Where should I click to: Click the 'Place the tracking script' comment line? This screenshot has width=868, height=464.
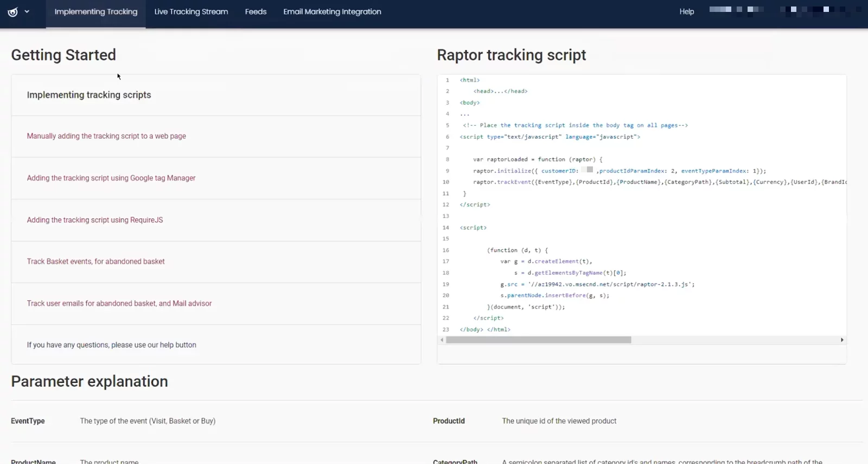pyautogui.click(x=575, y=125)
